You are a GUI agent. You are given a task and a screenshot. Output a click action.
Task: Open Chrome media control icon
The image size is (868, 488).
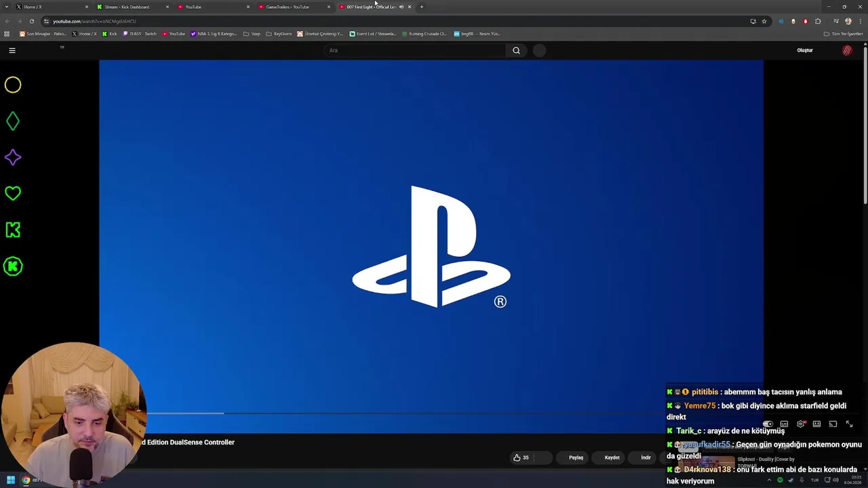[x=836, y=21]
